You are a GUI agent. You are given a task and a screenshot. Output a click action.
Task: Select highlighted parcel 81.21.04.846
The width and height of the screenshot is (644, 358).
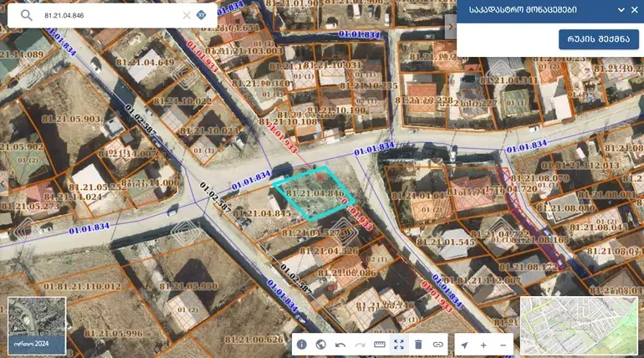[314, 193]
